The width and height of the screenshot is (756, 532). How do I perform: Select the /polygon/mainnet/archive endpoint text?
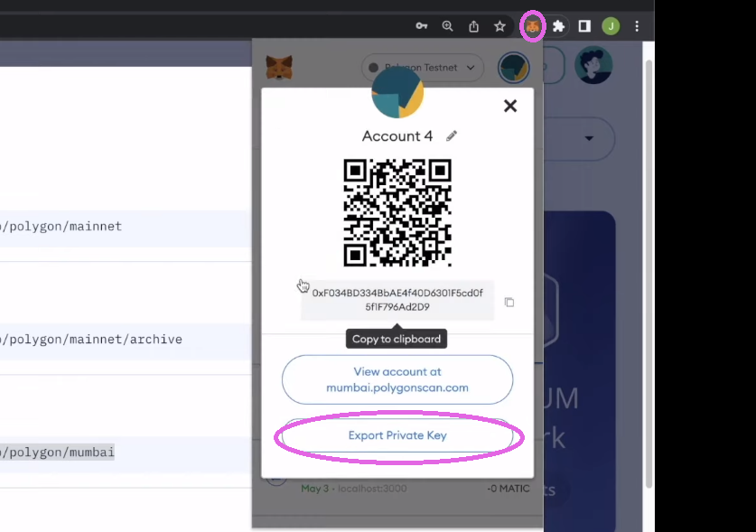(x=91, y=339)
